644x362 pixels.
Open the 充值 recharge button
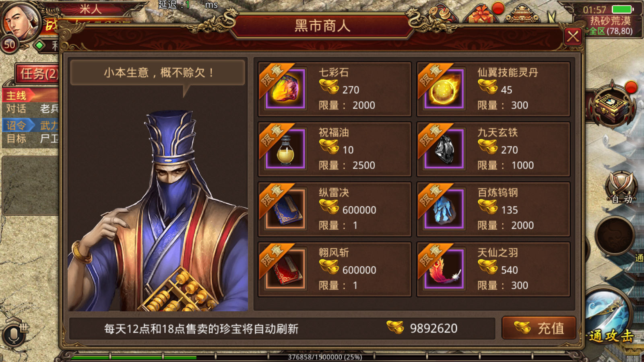pyautogui.click(x=539, y=328)
